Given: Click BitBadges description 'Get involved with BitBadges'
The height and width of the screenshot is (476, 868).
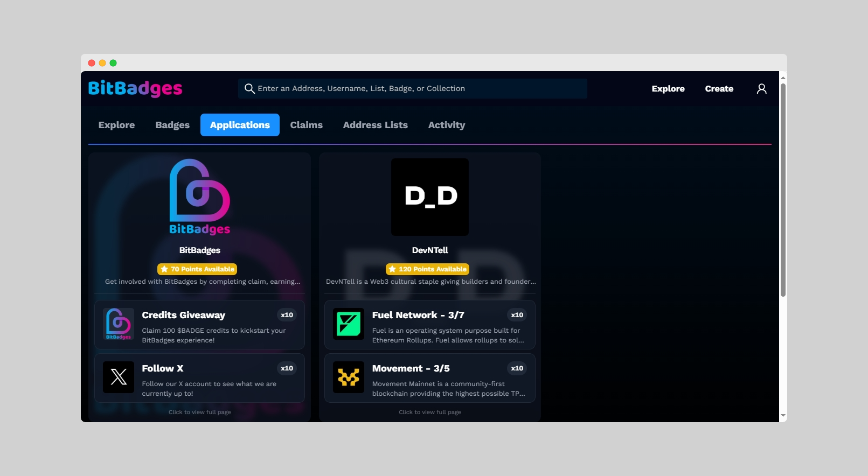Looking at the screenshot, I should (203, 282).
